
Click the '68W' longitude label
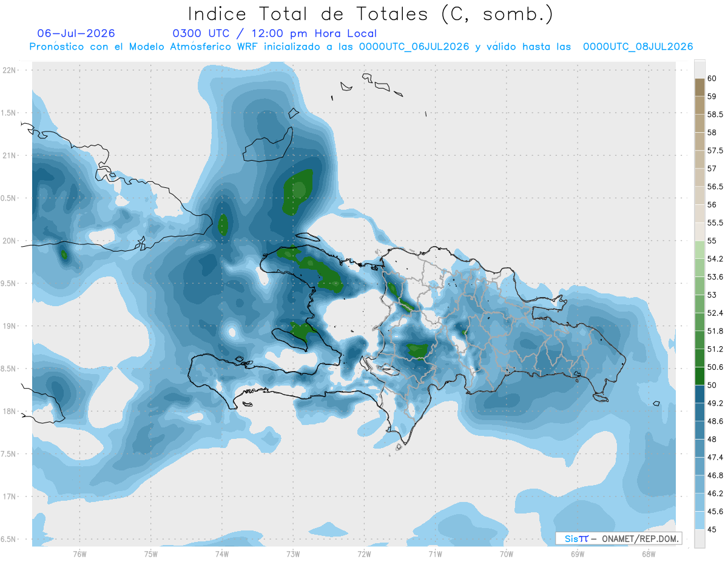649,554
